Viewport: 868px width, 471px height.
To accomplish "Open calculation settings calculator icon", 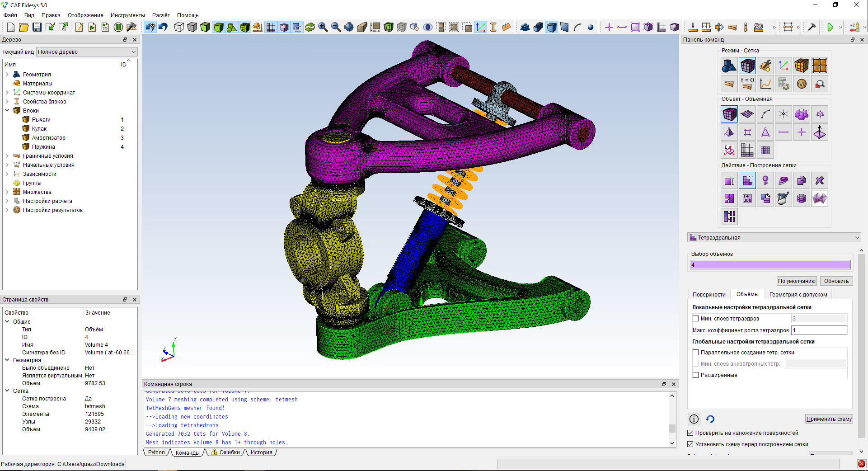I will pos(784,84).
